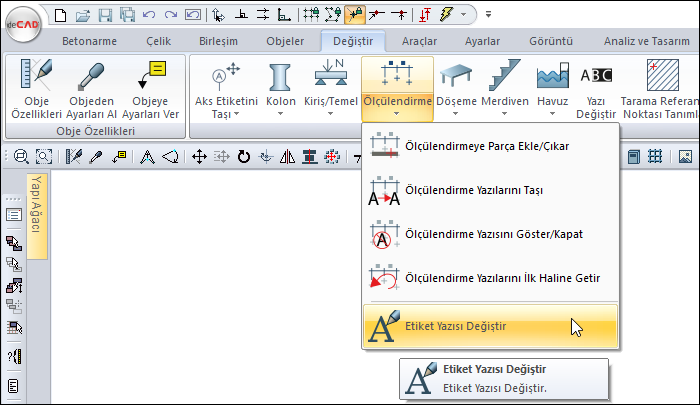This screenshot has width=700, height=405.
Task: Switch to the Betonarme tab
Action: click(89, 41)
